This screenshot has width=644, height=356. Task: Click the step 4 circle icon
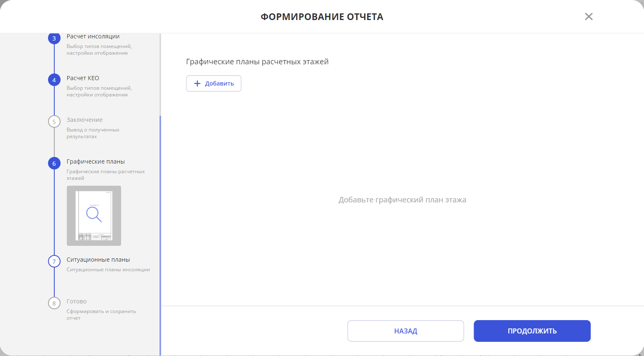(x=54, y=80)
